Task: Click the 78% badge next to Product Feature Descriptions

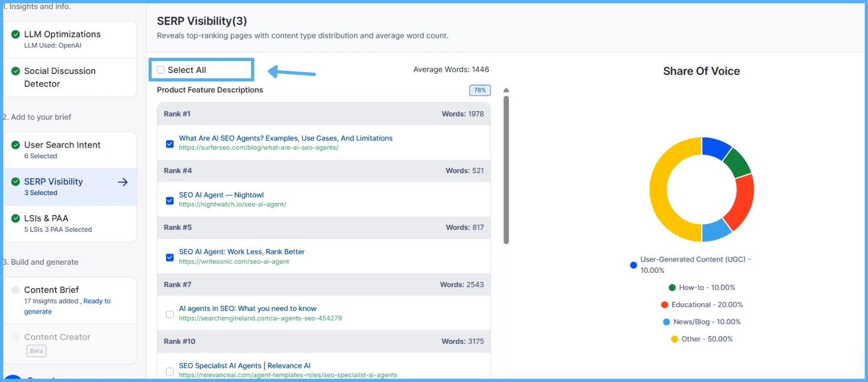Action: click(x=480, y=90)
